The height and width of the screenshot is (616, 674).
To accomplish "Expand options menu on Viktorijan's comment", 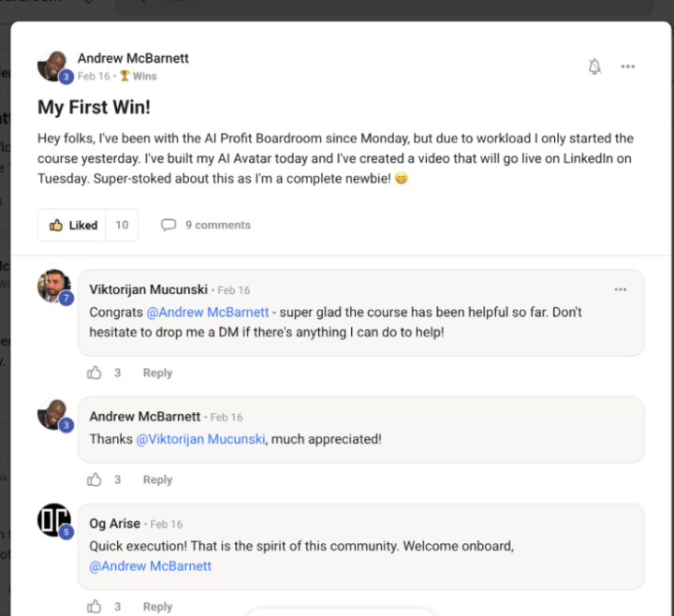I will pyautogui.click(x=621, y=289).
